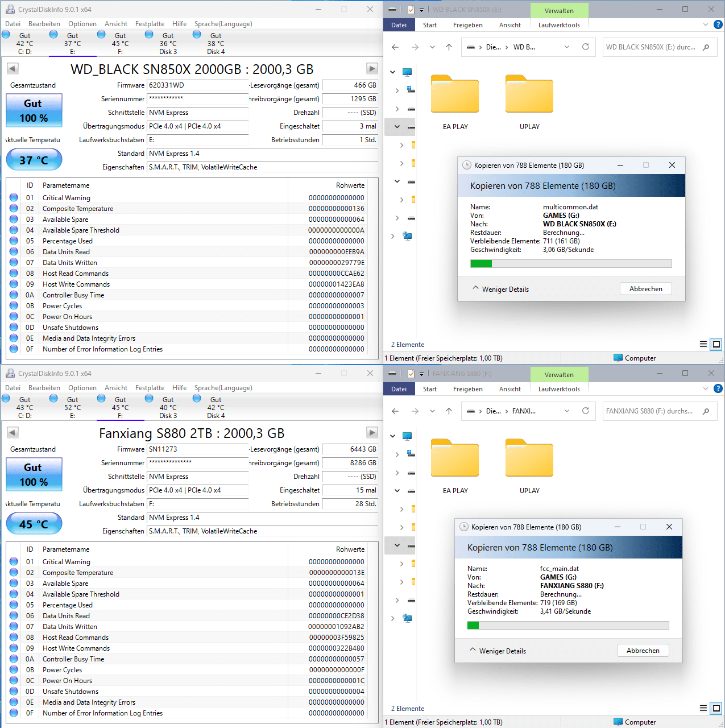Click 45 °C temperature button in Fanxiang window

(x=34, y=524)
